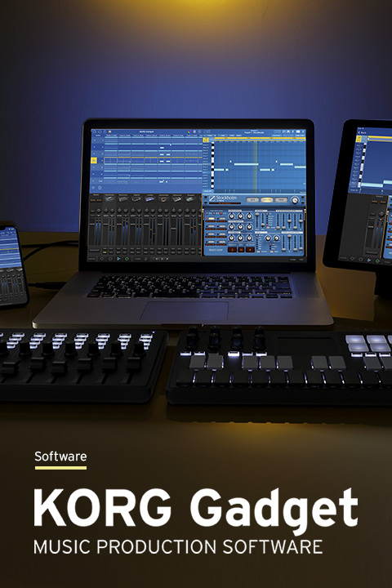Launch the yellow highlighted scene in the scene list

(x=94, y=161)
